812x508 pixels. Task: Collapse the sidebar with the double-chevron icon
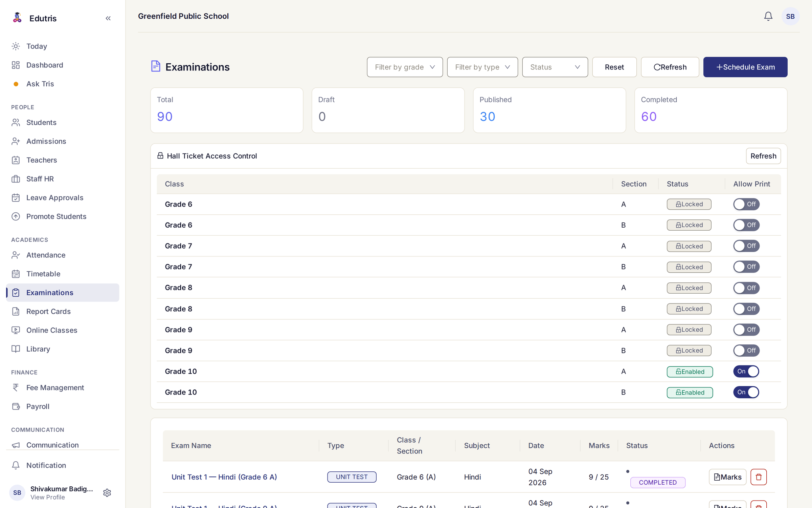click(x=108, y=18)
